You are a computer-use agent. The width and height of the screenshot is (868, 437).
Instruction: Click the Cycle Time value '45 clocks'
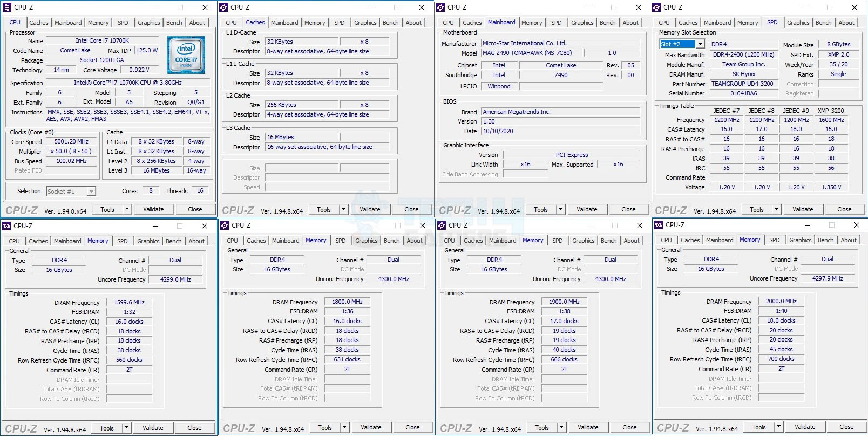[781, 349]
